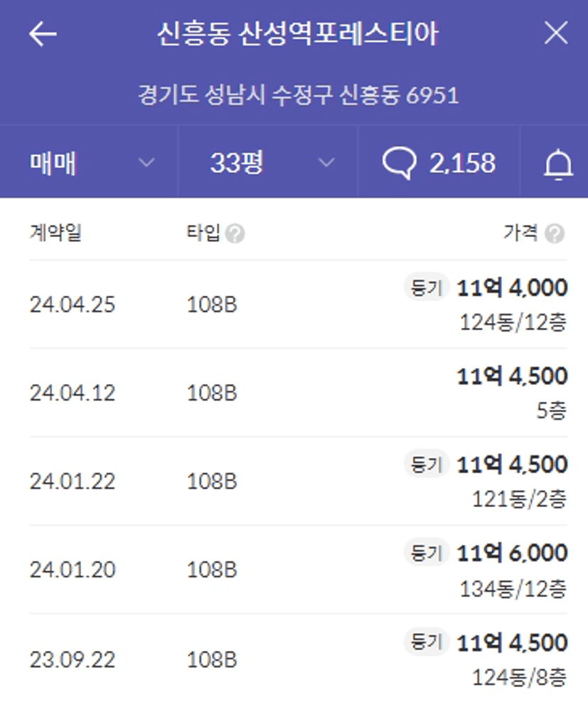
Task: Select the 24.04.12 transaction at 11억 4,500
Action: (298, 393)
